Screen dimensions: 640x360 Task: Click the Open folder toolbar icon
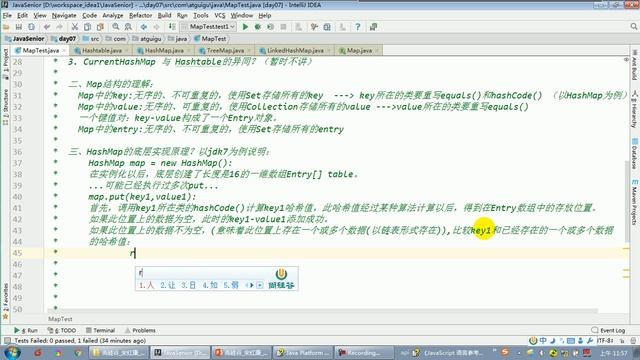coord(6,27)
